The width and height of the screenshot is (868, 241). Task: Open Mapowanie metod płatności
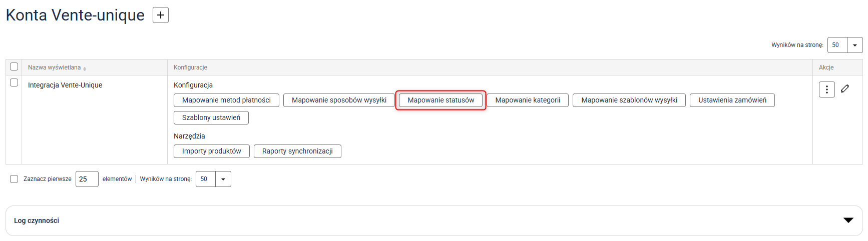click(x=226, y=100)
